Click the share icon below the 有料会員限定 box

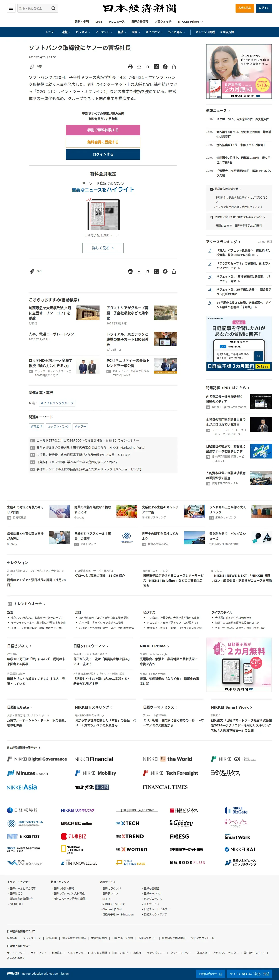tap(174, 271)
